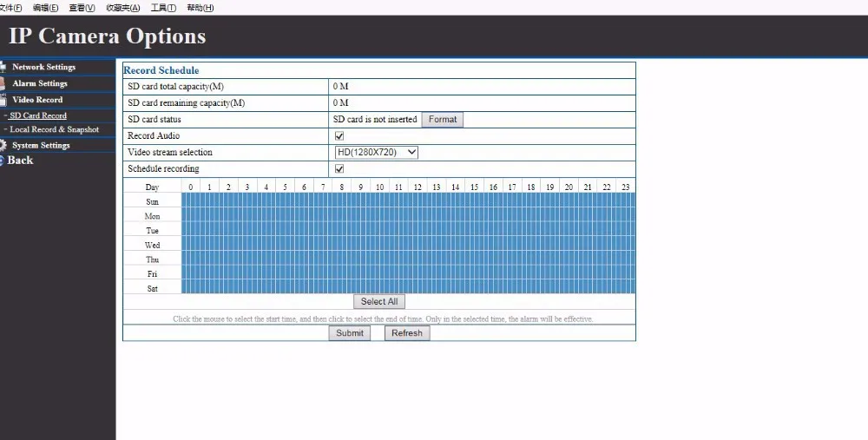This screenshot has height=440, width=868.
Task: Click the Mon row label
Action: tap(152, 216)
